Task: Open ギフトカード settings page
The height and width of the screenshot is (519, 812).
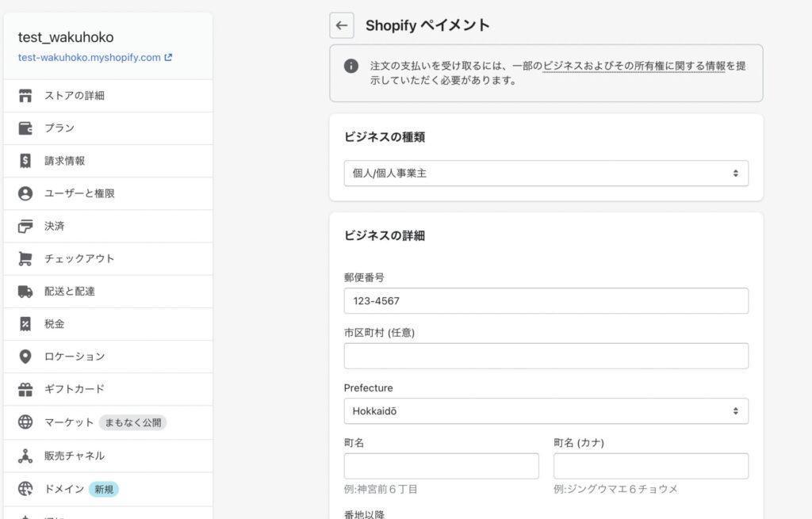Action: [108, 389]
